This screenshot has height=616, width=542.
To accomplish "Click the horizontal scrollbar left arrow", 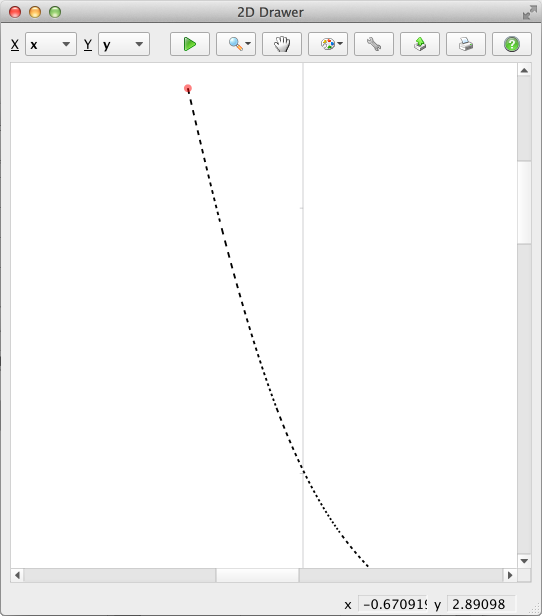I will coord(17,576).
